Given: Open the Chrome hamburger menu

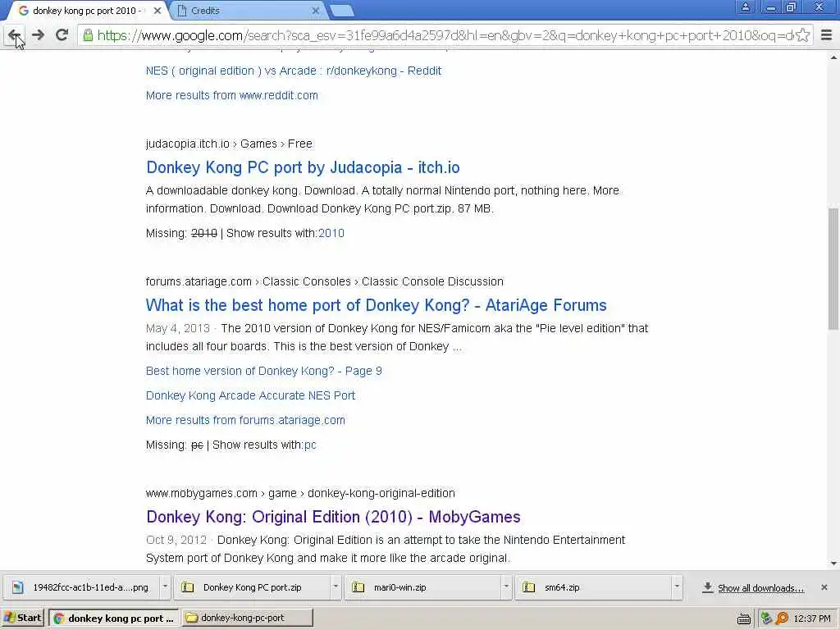Looking at the screenshot, I should click(827, 35).
